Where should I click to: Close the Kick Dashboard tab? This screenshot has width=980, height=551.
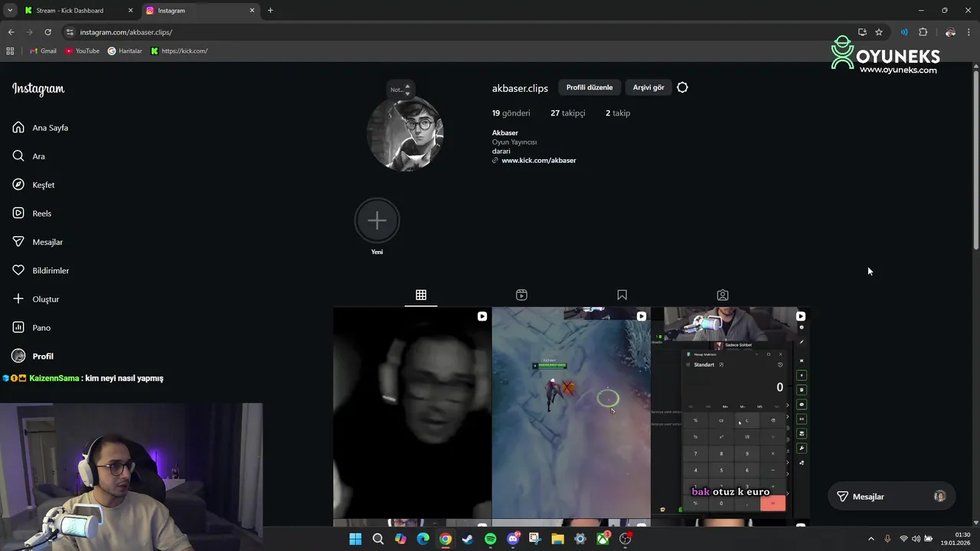click(x=130, y=11)
